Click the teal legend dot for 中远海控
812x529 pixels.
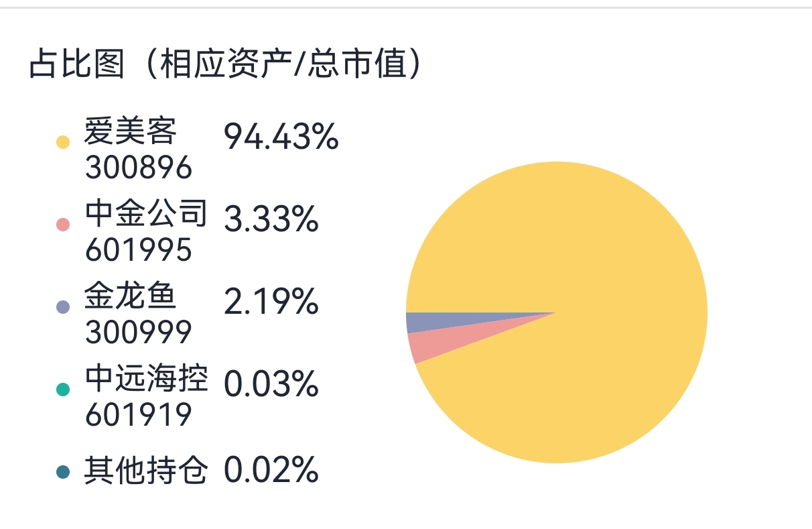coord(63,390)
